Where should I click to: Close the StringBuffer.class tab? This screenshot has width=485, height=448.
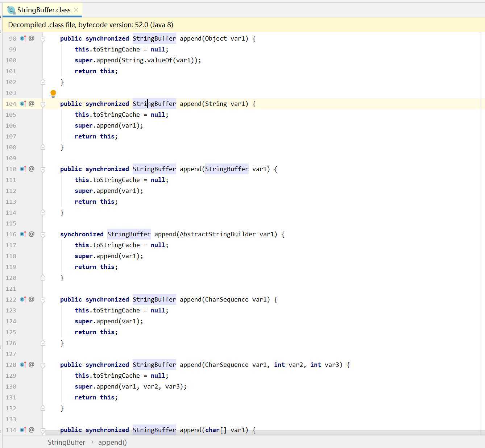point(76,10)
